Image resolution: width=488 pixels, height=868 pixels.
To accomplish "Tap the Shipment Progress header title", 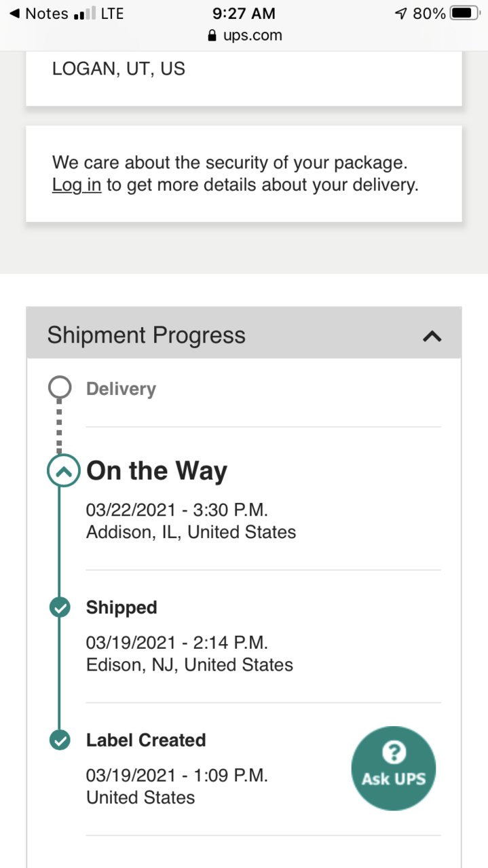I will coord(146,335).
